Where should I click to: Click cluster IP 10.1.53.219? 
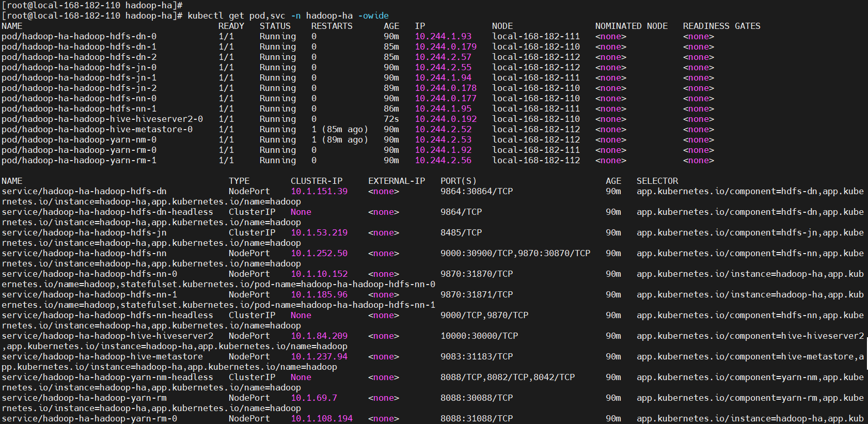[x=319, y=233]
